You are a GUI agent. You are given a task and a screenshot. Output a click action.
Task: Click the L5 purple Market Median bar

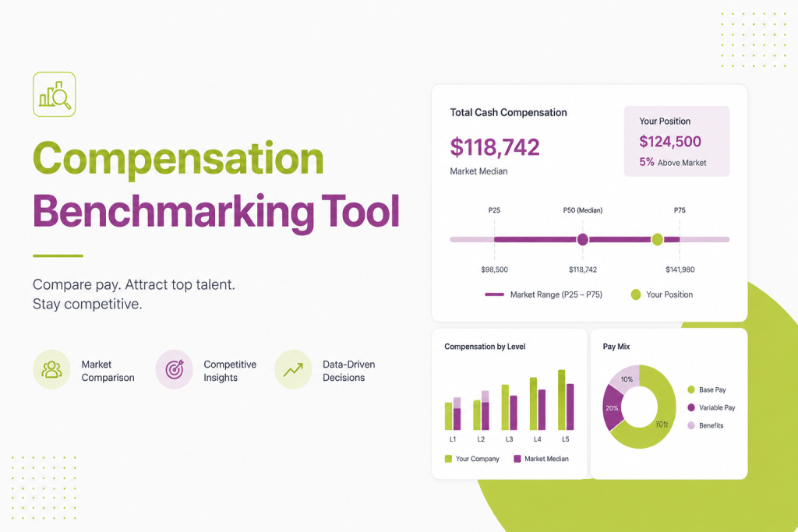(x=570, y=407)
